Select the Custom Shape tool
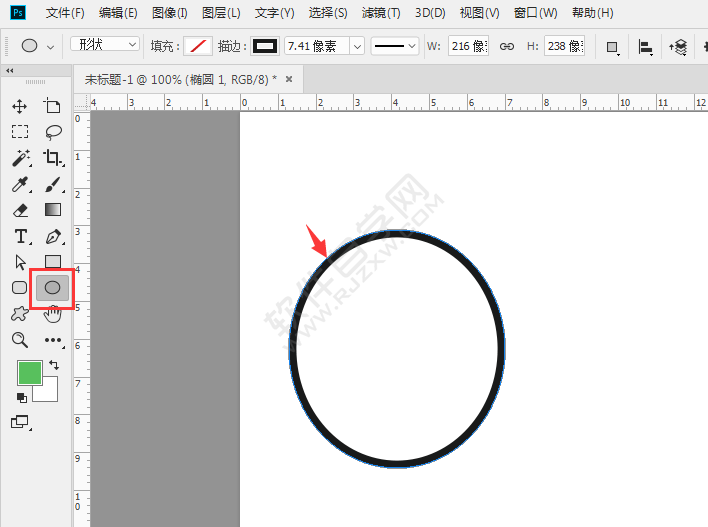This screenshot has height=527, width=708. [19, 314]
